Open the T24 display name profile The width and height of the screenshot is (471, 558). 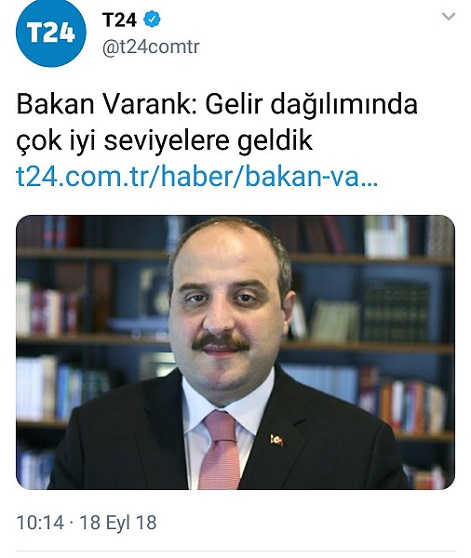coord(119,20)
